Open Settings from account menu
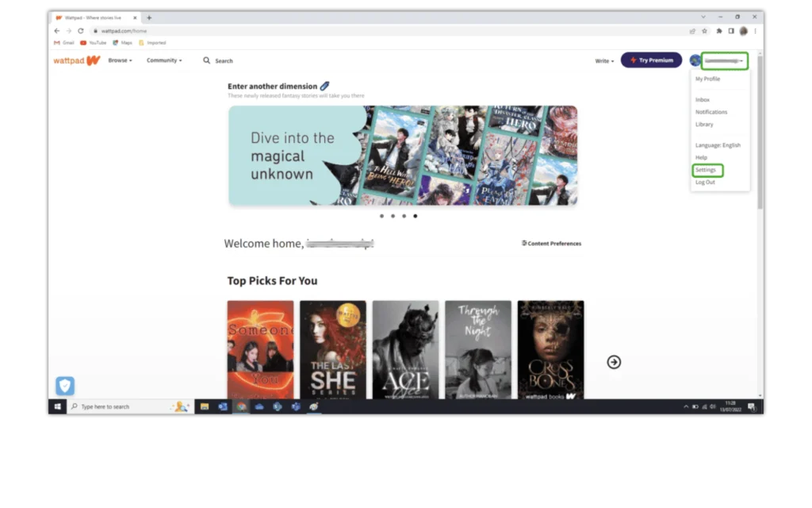812x508 pixels. coord(705,170)
